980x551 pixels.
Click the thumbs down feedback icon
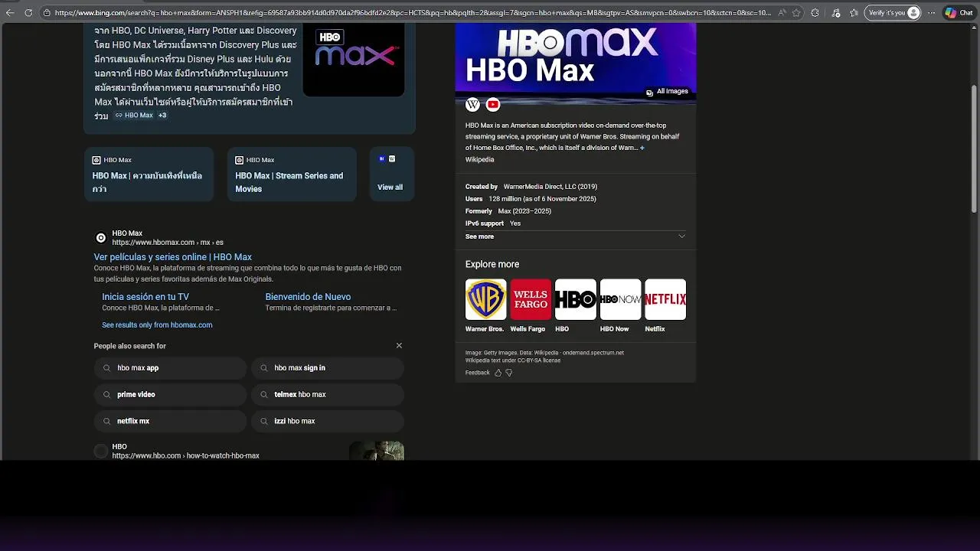pyautogui.click(x=508, y=373)
